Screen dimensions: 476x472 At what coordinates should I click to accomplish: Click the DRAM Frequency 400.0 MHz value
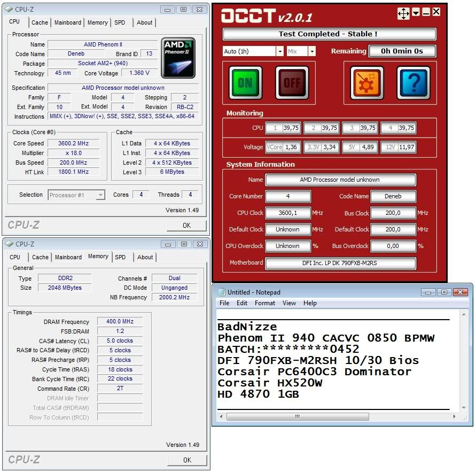[x=120, y=321]
